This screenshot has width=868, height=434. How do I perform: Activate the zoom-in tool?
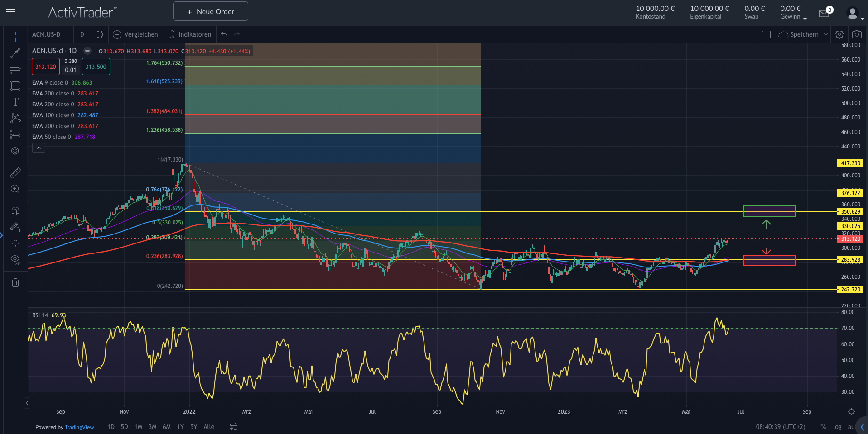coord(15,189)
